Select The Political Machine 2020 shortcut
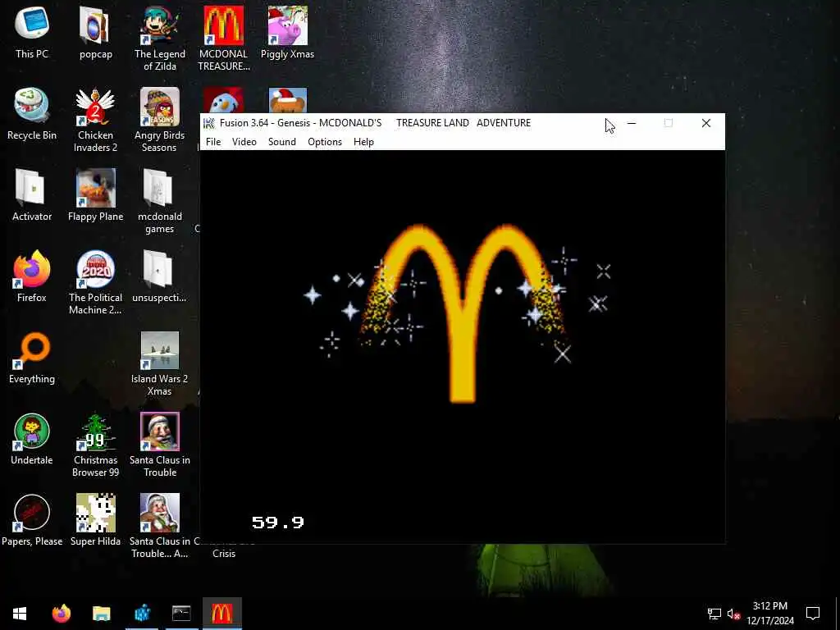840x630 pixels. coord(95,282)
